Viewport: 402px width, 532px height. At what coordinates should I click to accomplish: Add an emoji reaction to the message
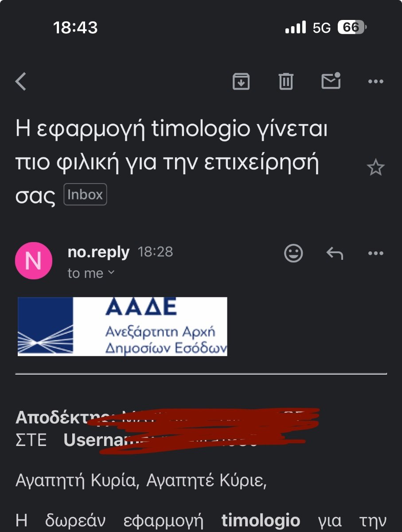pyautogui.click(x=293, y=253)
